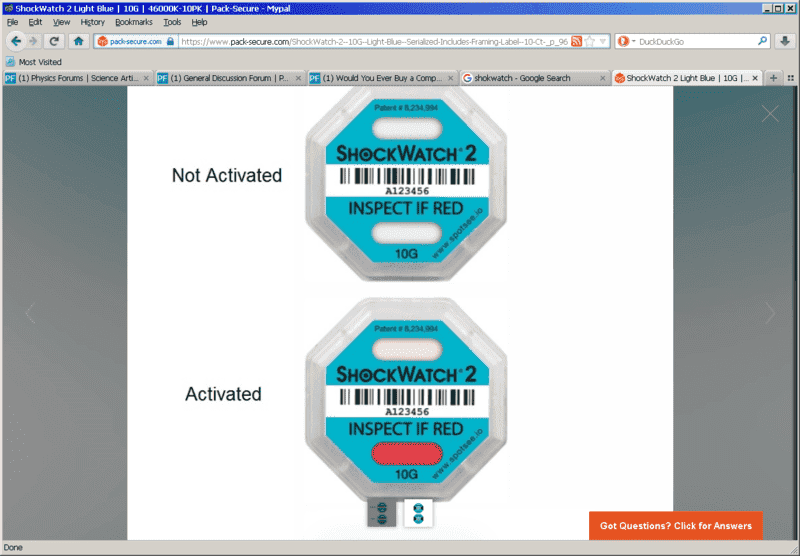
Task: Bookmark this page with the star icon
Action: coord(590,42)
